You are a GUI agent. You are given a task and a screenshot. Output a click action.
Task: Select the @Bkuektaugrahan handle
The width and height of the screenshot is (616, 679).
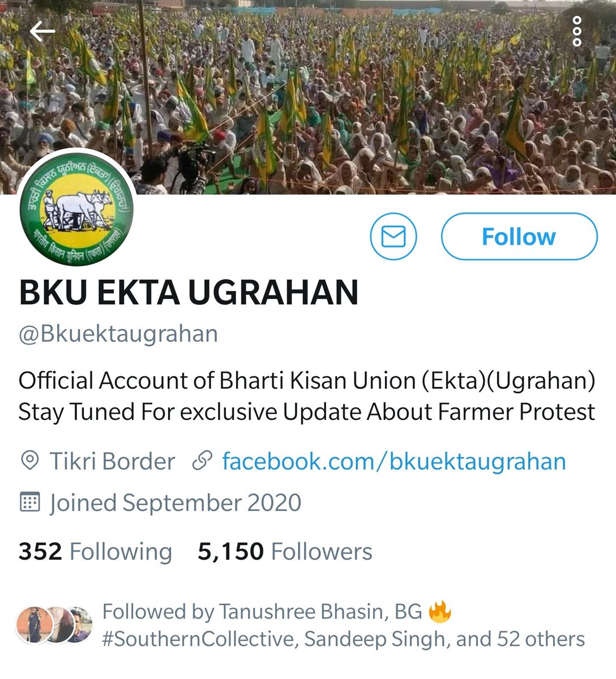click(x=118, y=334)
